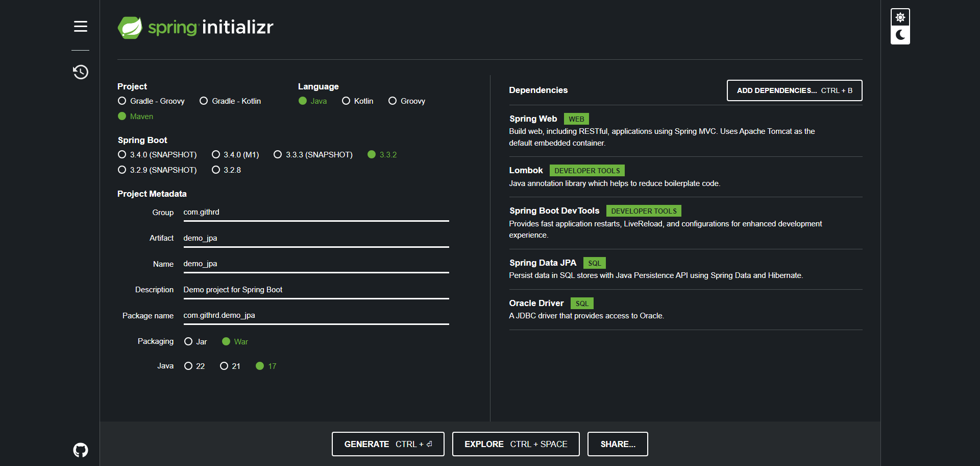This screenshot has height=466, width=980.
Task: Click the Lombok dependency
Action: click(685, 177)
